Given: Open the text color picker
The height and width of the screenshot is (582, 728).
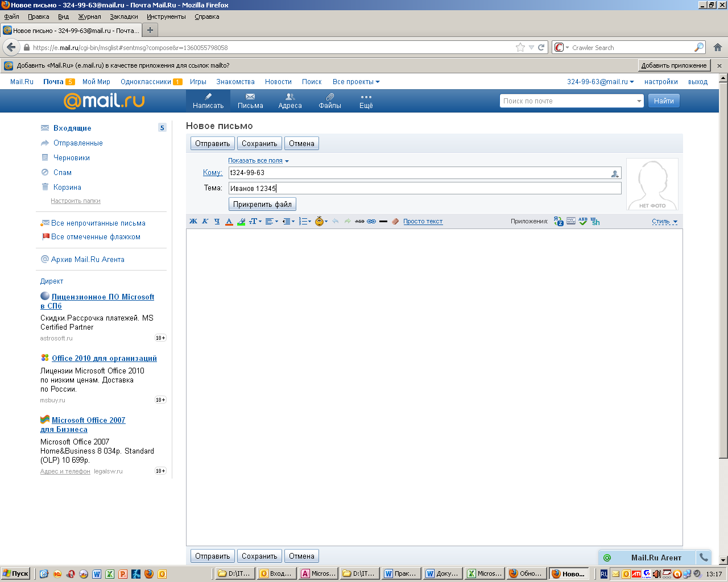Looking at the screenshot, I should click(x=229, y=221).
